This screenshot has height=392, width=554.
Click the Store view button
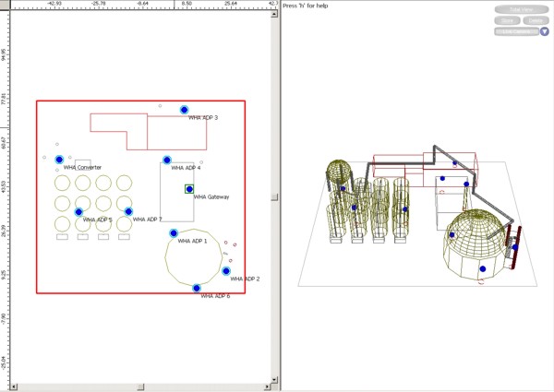click(506, 19)
